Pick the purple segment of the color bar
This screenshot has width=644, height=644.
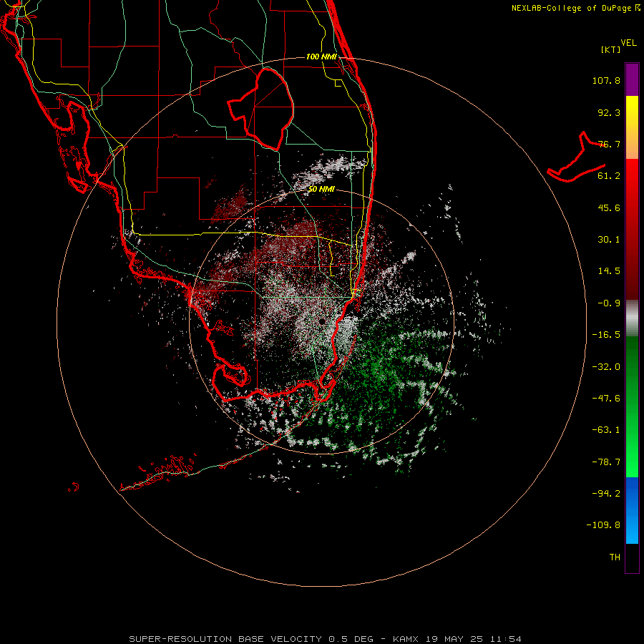point(632,79)
